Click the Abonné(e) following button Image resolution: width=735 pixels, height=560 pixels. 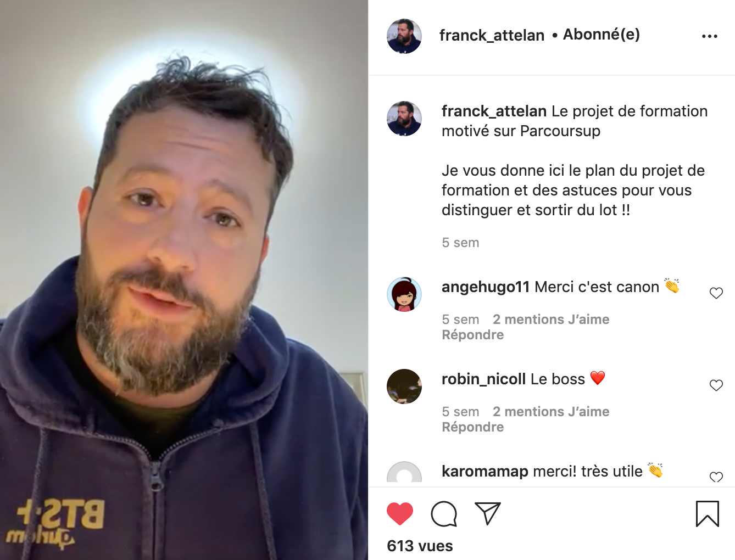pos(602,35)
